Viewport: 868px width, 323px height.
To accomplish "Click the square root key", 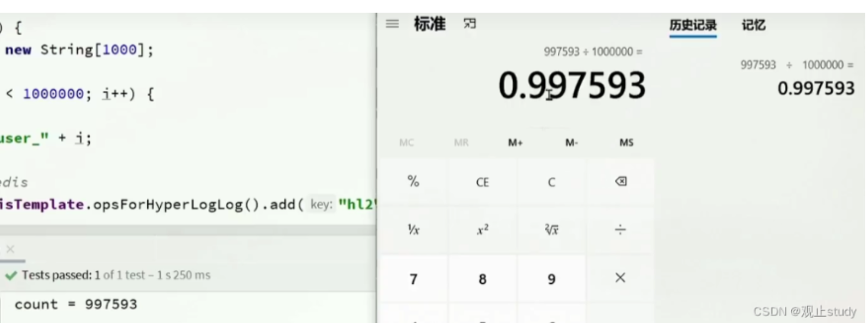I will coord(551,230).
